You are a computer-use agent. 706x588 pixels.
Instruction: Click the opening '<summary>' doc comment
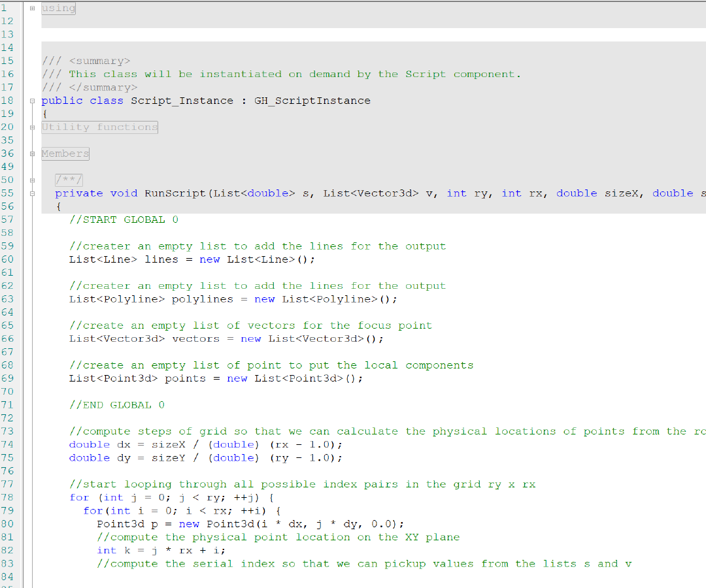click(x=86, y=61)
